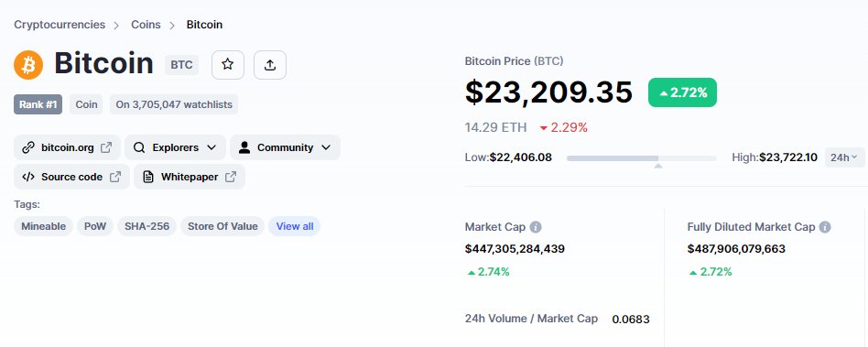
Task: Click the 0.0683 volume ratio value
Action: (x=631, y=320)
